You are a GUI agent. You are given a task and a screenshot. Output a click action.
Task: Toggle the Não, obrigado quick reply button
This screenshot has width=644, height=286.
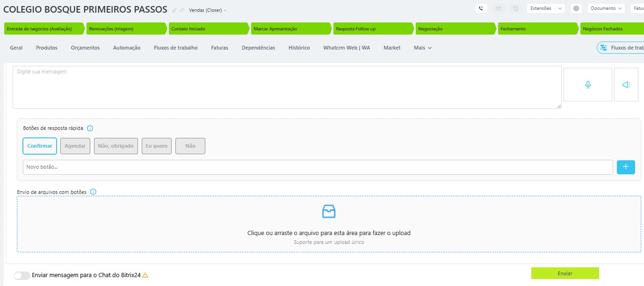point(116,146)
